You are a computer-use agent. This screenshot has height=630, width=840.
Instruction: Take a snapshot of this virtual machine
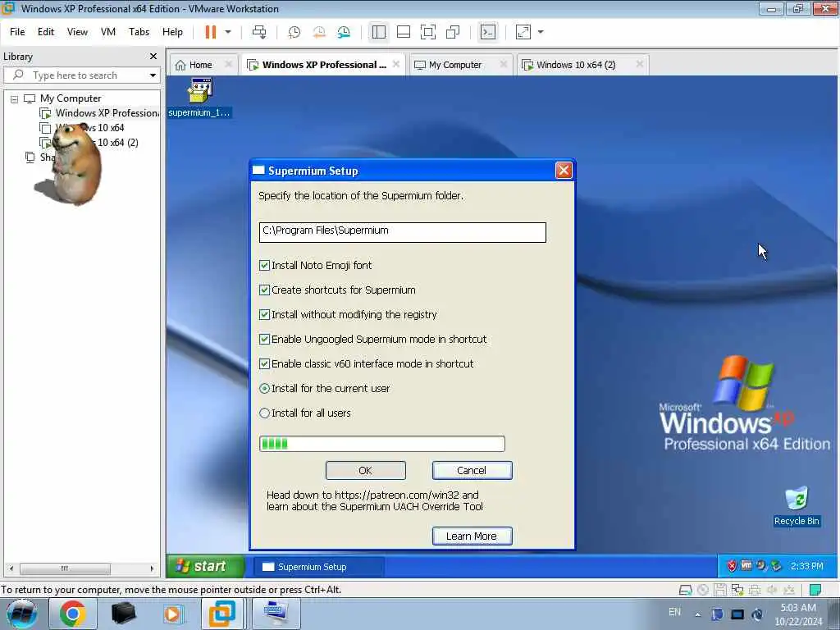pos(294,32)
